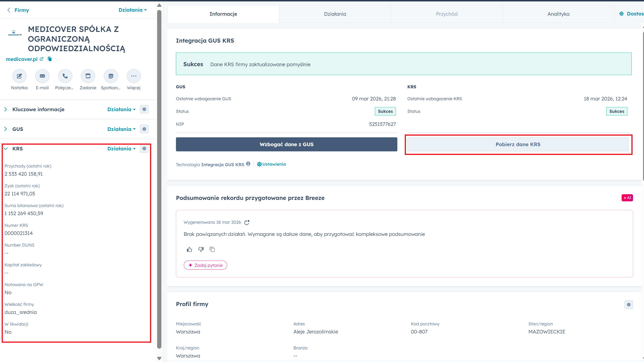Click the Kod pocztowy value 00-807
Viewport: 644px width, 362px height.
coord(419,332)
